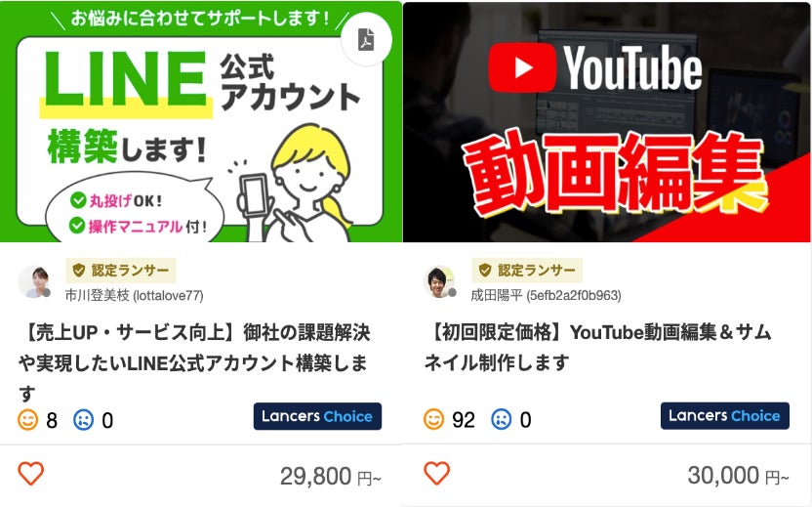
Task: Click blue sad face on YouTube card
Action: click(x=502, y=419)
